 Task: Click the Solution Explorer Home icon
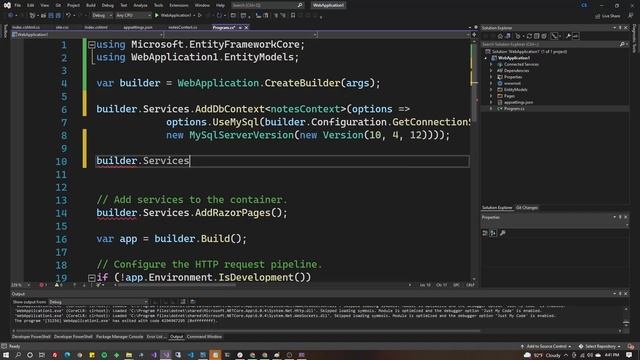point(500,36)
